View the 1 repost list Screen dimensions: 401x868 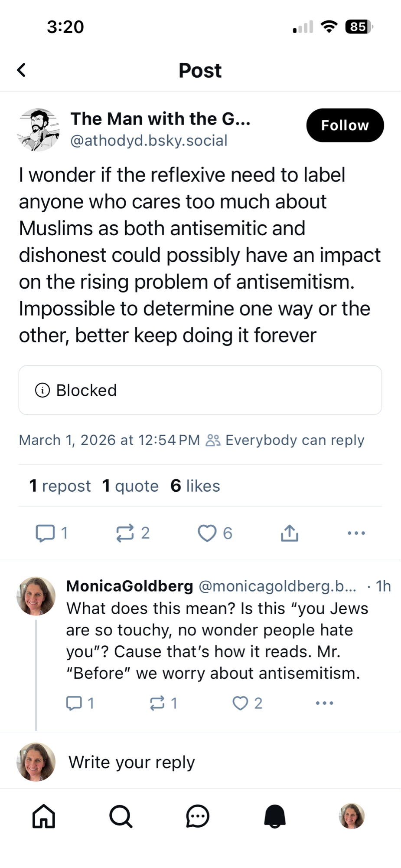60,486
